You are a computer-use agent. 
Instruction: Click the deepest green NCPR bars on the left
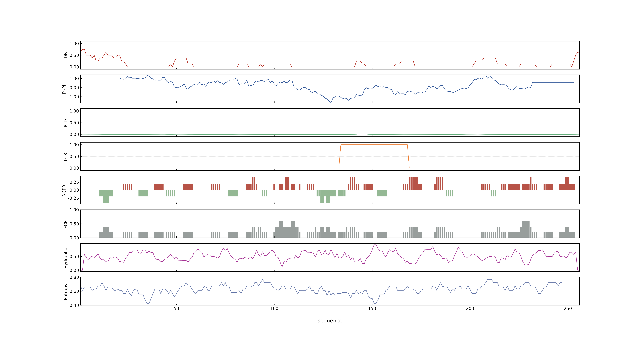click(x=106, y=196)
